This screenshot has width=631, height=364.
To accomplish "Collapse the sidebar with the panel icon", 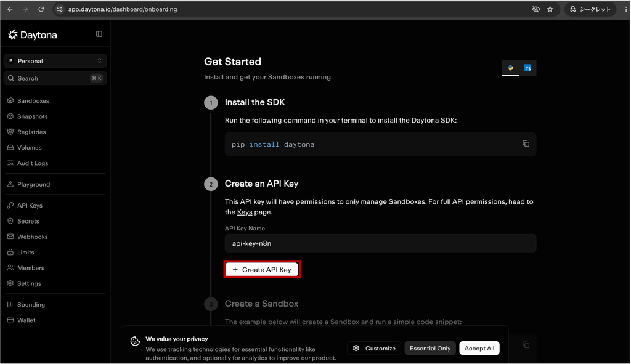I will click(99, 34).
